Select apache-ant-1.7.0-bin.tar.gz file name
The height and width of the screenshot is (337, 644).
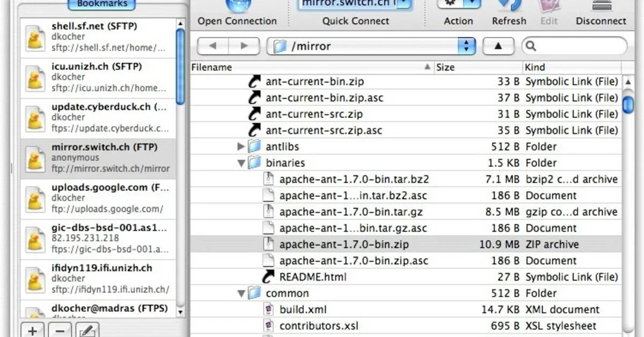tap(350, 212)
